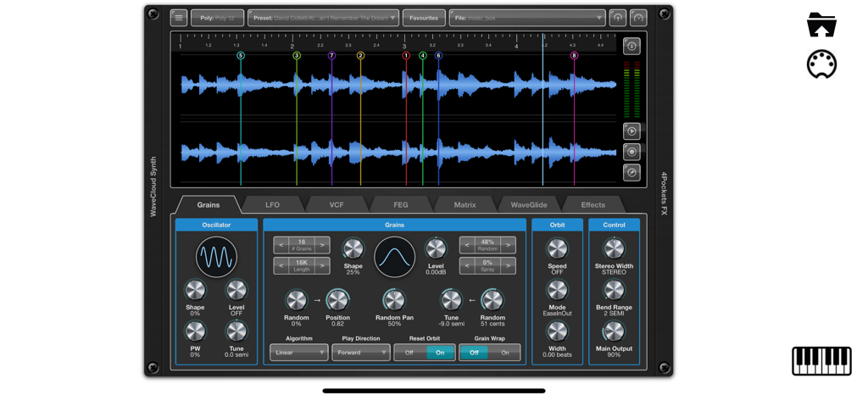Click the download arrow button beside the ruler

point(632,46)
